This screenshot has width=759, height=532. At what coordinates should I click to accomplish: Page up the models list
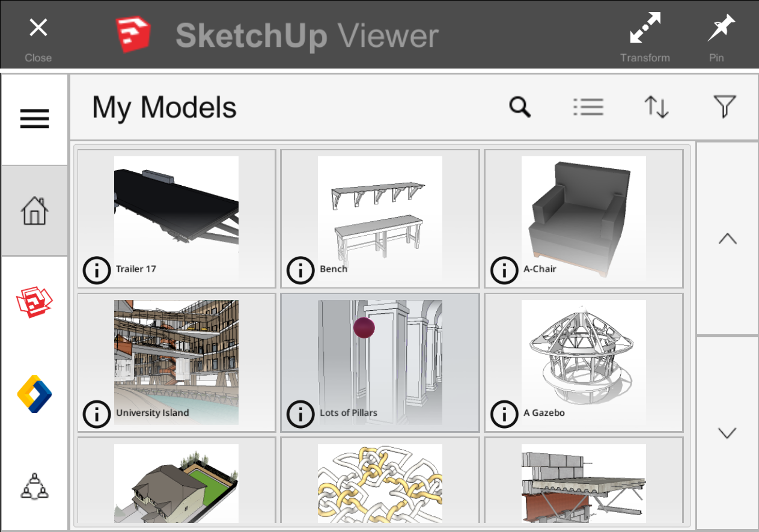[727, 239]
